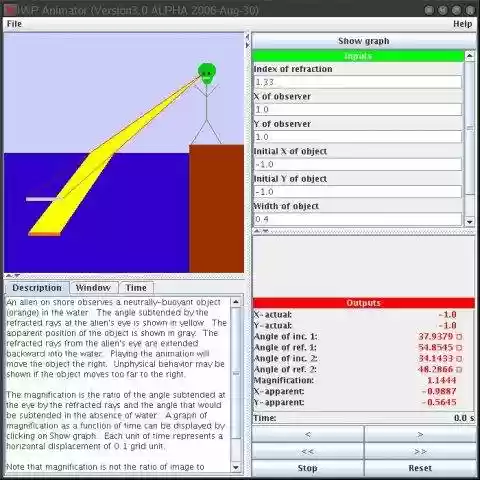This screenshot has width=480, height=480.
Task: Edit the Initial Y of object field
Action: (x=358, y=192)
